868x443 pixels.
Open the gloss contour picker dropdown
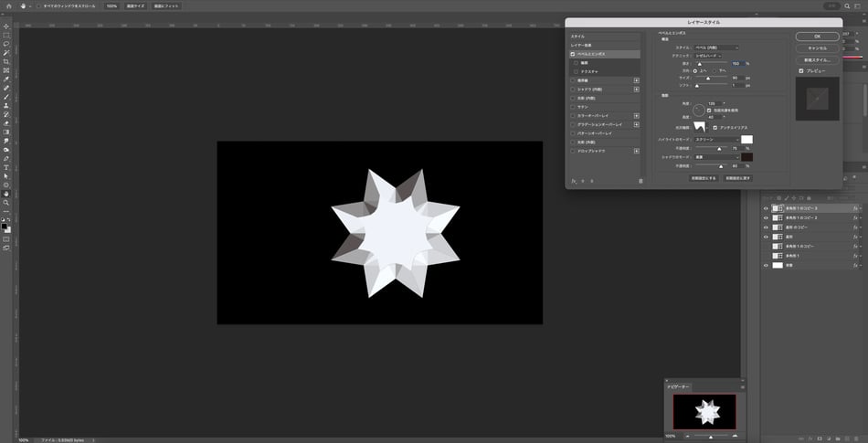[708, 127]
